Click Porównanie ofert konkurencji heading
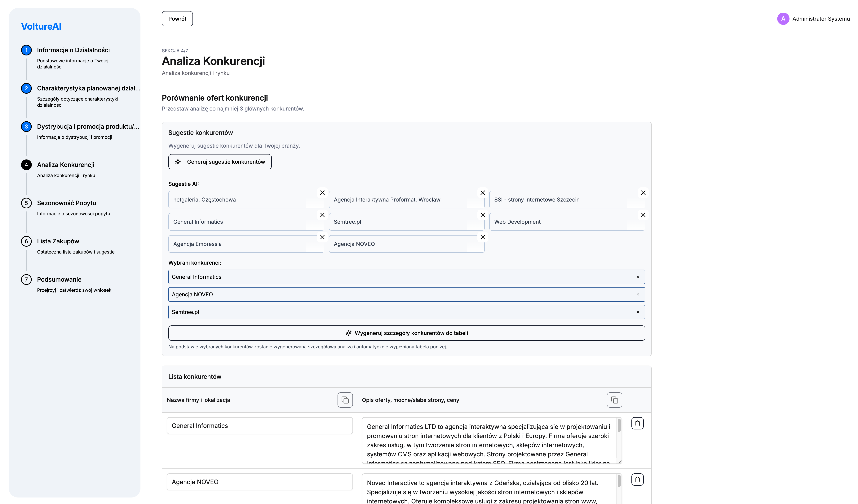858x504 pixels. 214,98
